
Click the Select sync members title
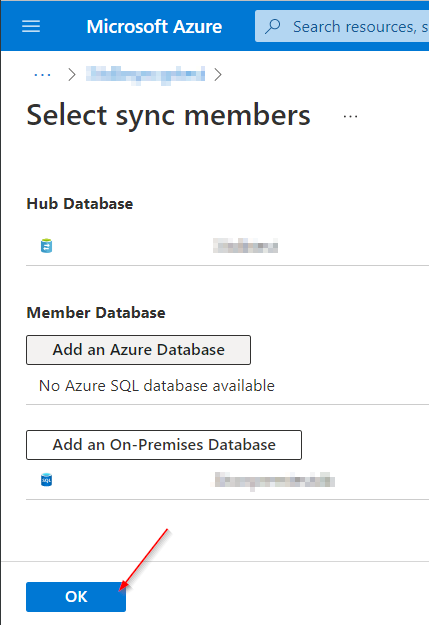tap(168, 115)
